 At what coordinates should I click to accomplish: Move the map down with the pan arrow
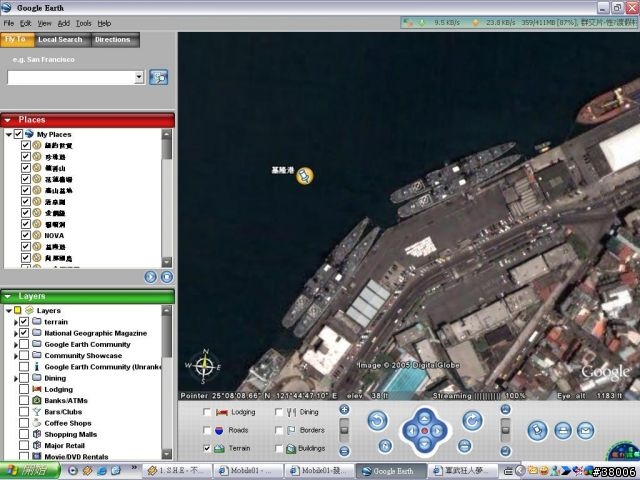pos(424,444)
